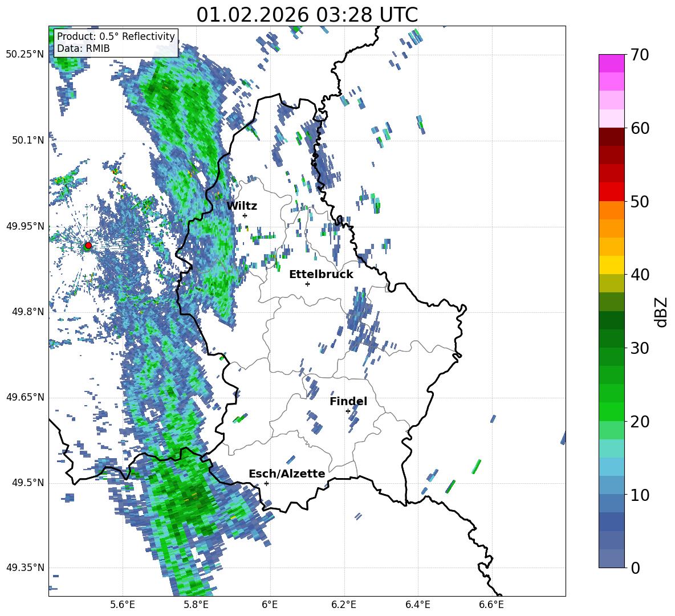Click the colorbar tick value 10
Viewport: 675px width, 616px height.
[639, 495]
